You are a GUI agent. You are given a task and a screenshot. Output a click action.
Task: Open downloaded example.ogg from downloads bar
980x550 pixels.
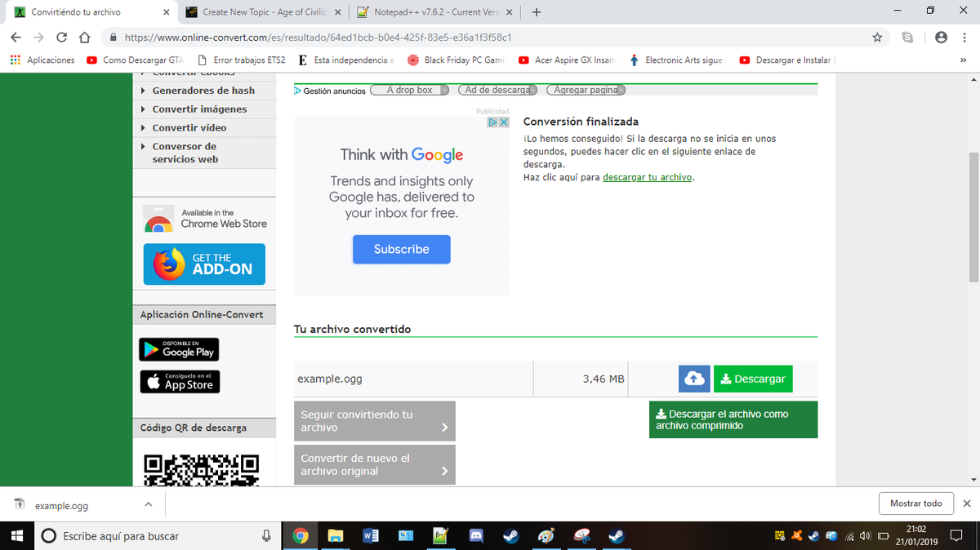click(x=62, y=506)
